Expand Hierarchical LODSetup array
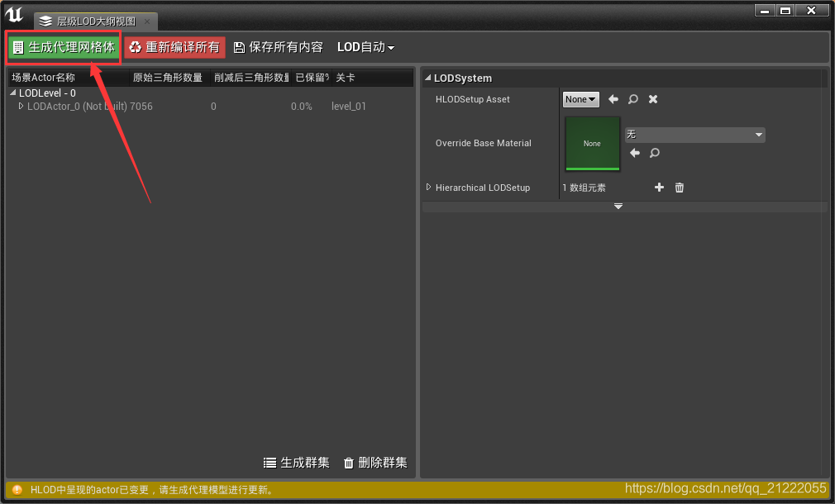Viewport: 835px width, 504px height. click(429, 188)
